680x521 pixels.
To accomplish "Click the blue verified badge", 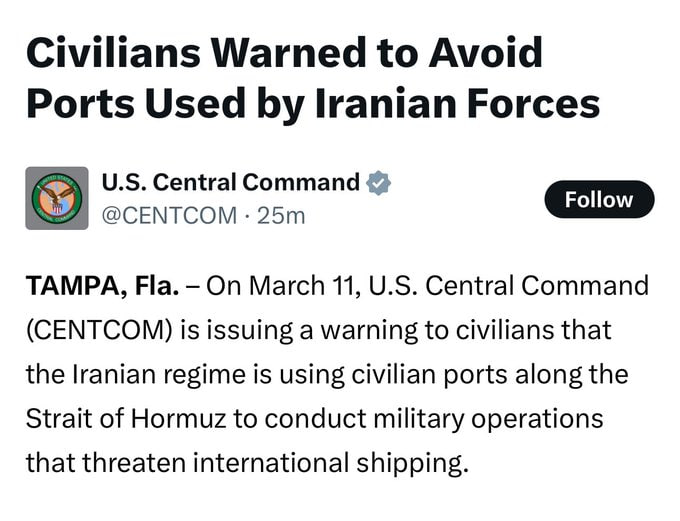I will click(x=378, y=183).
